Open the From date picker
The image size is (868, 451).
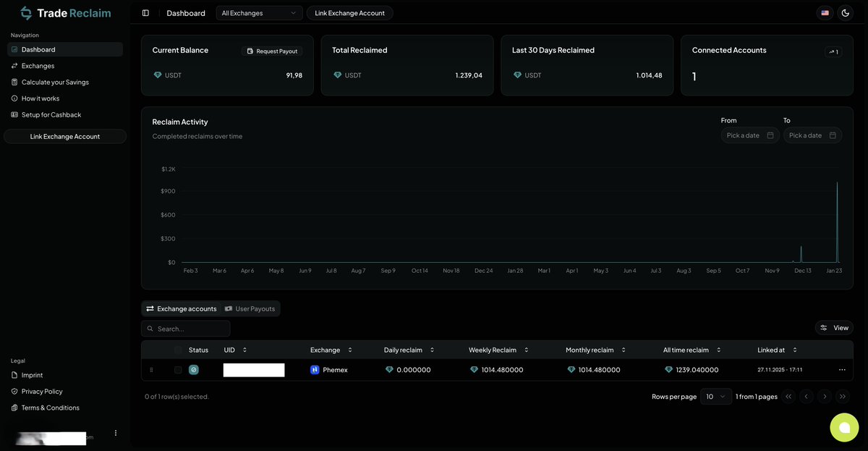pos(750,135)
